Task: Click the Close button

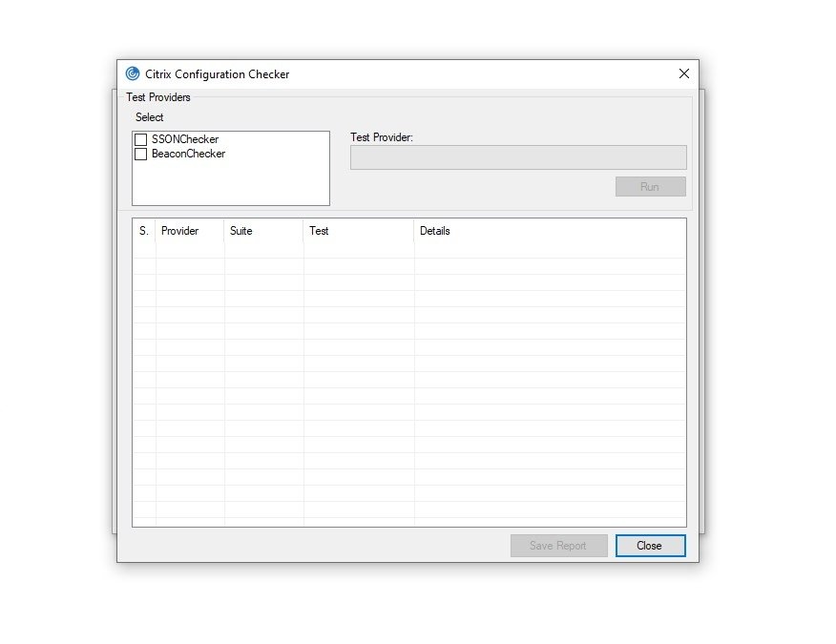Action: point(651,546)
